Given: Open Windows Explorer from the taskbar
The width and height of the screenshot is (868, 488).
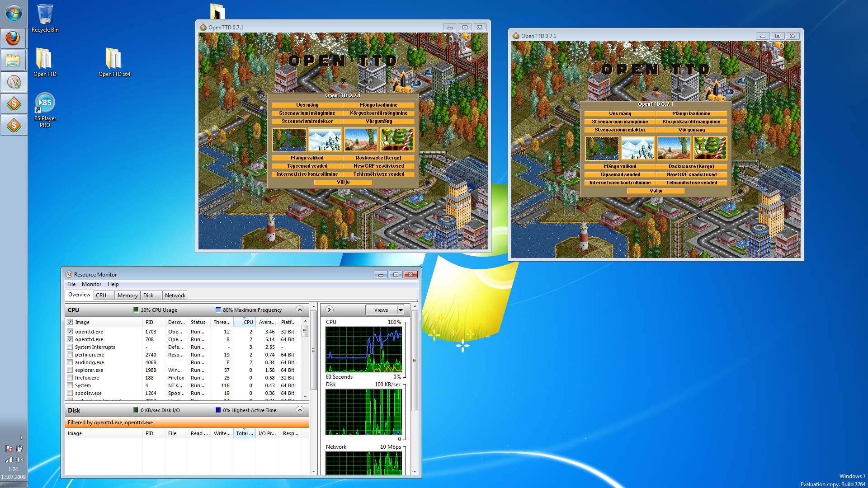Looking at the screenshot, I should tap(14, 60).
